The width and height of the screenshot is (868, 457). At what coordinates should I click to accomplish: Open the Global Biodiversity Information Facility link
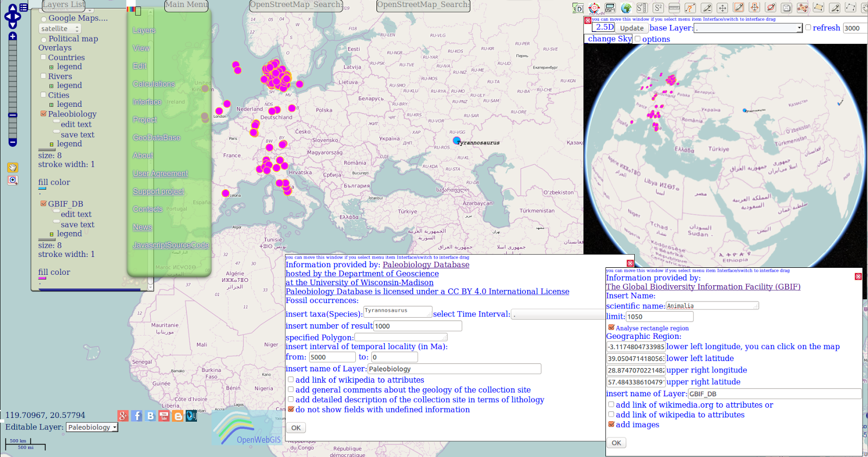703,287
